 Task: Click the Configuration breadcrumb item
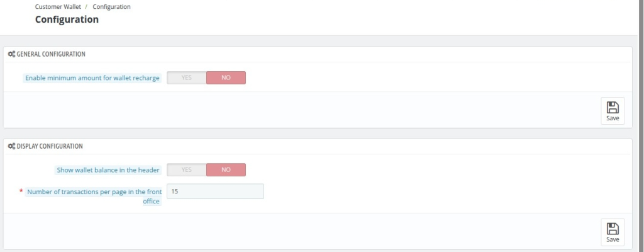click(111, 7)
